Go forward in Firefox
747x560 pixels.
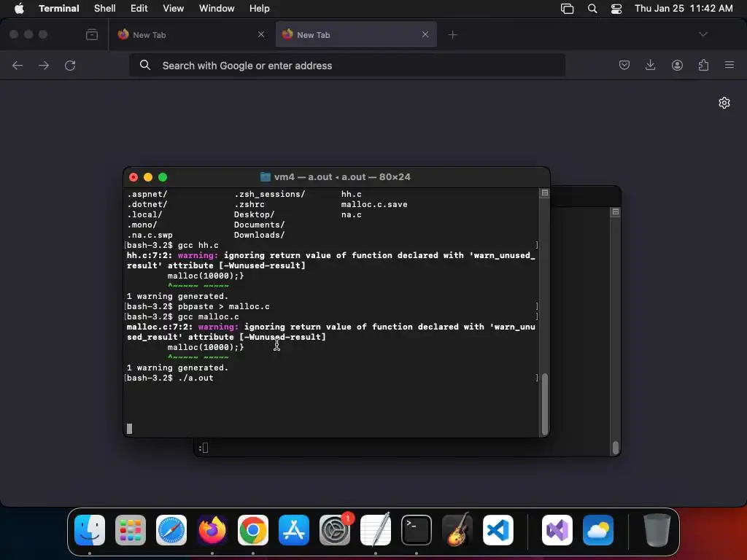pos(44,65)
